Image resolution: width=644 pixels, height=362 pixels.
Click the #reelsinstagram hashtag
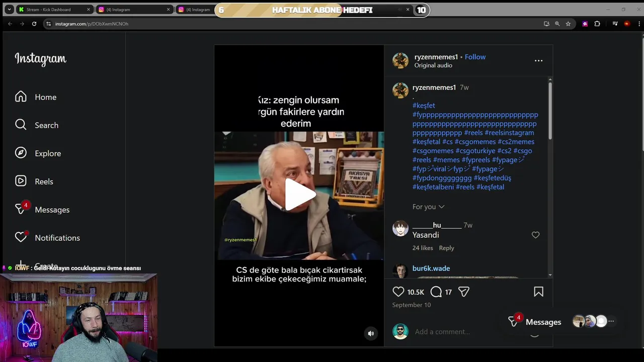[x=509, y=133]
